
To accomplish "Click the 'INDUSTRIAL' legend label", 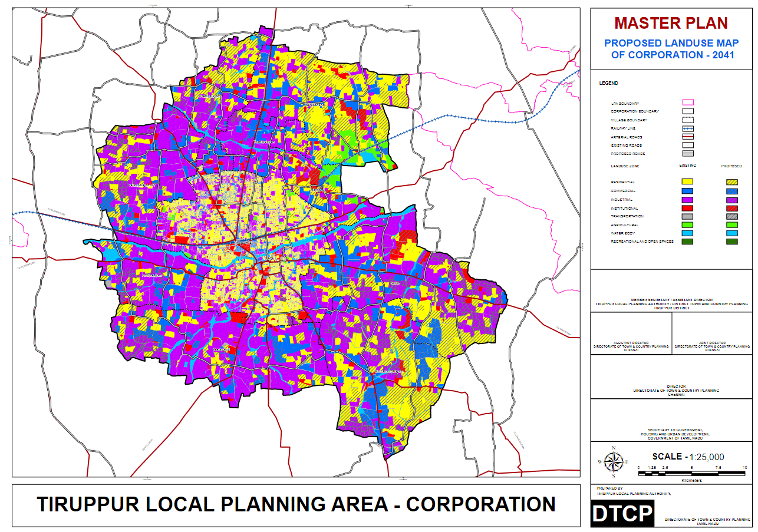I will click(622, 200).
